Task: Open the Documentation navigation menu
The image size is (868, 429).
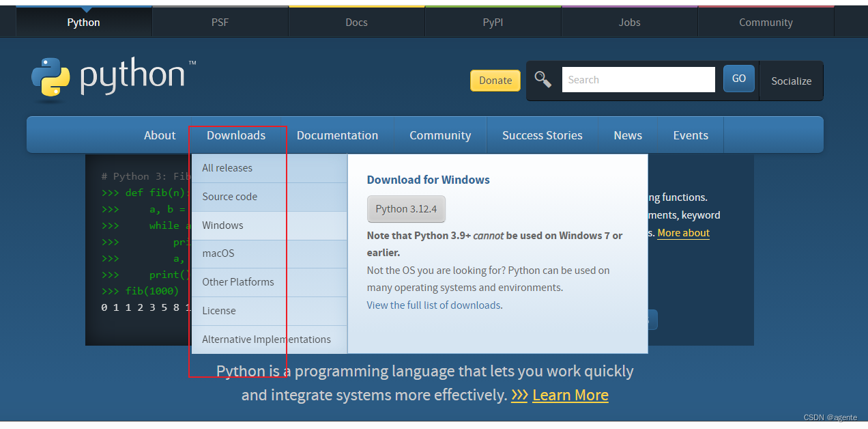Action: tap(337, 135)
